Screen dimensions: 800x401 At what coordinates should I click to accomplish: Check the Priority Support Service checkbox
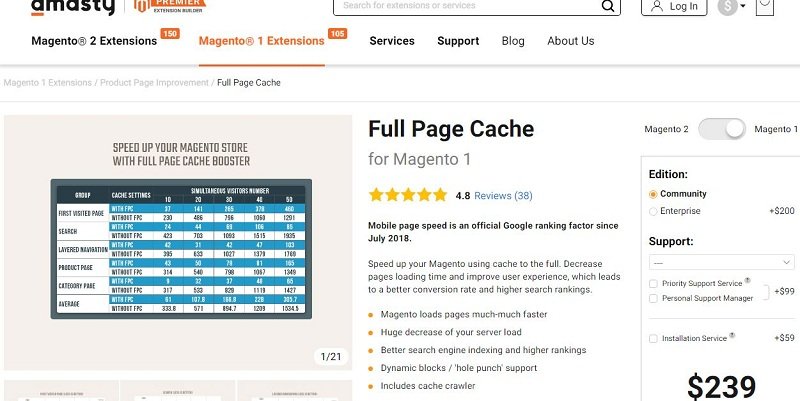(653, 284)
